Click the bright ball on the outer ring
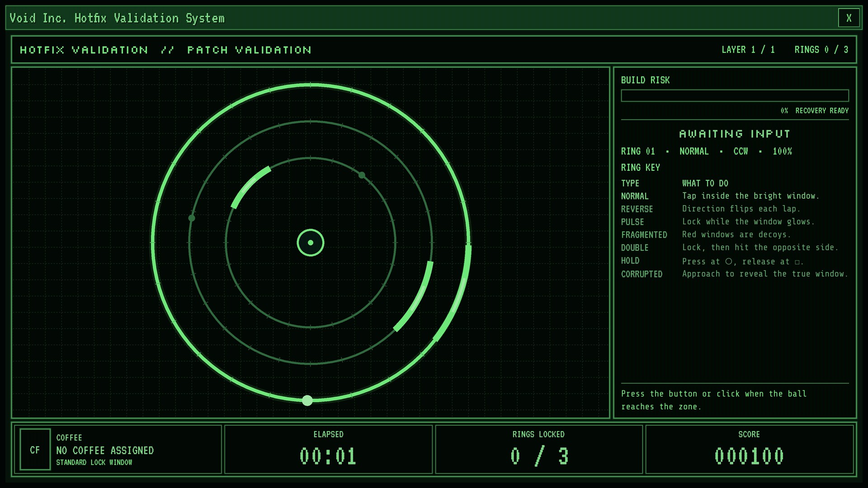The image size is (868, 488). 307,400
